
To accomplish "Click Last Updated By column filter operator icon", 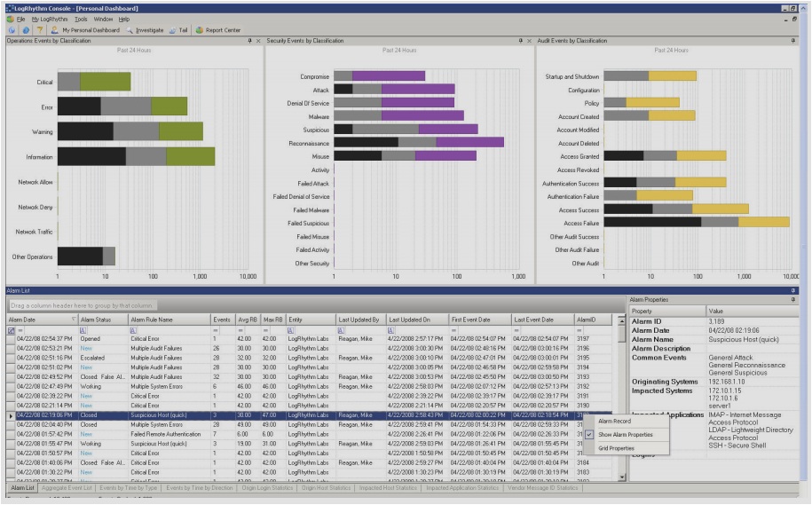I will (341, 330).
